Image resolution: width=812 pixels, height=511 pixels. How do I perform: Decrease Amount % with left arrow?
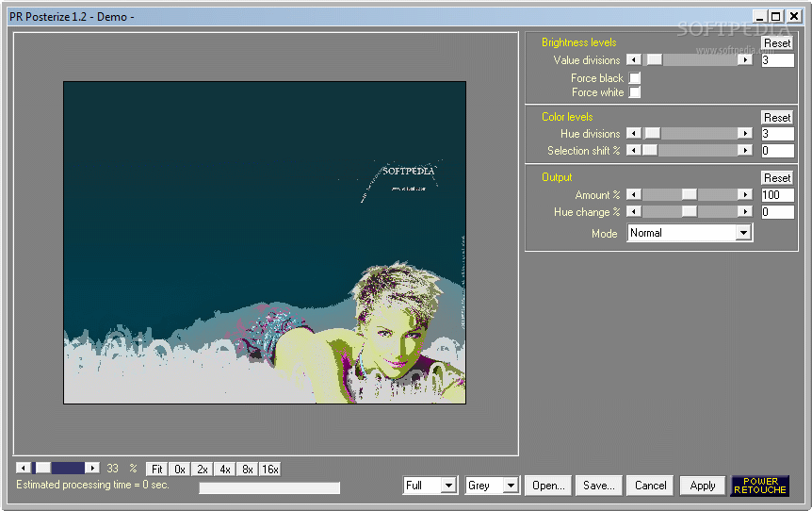coord(634,195)
